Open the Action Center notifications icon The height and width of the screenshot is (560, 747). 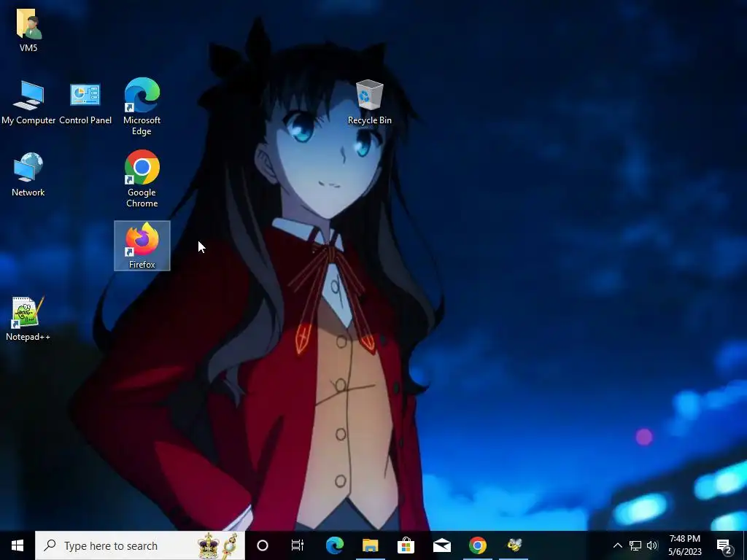(724, 545)
